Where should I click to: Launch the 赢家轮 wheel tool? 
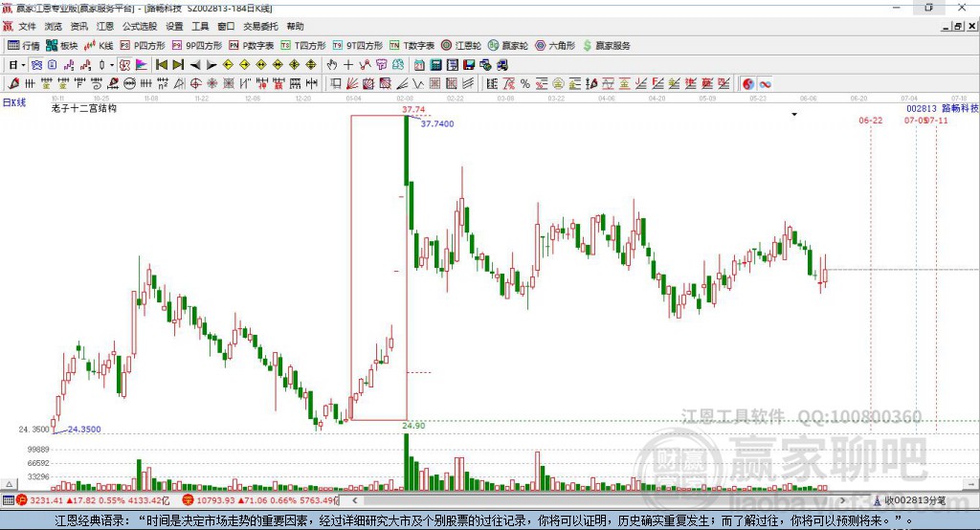[508, 46]
